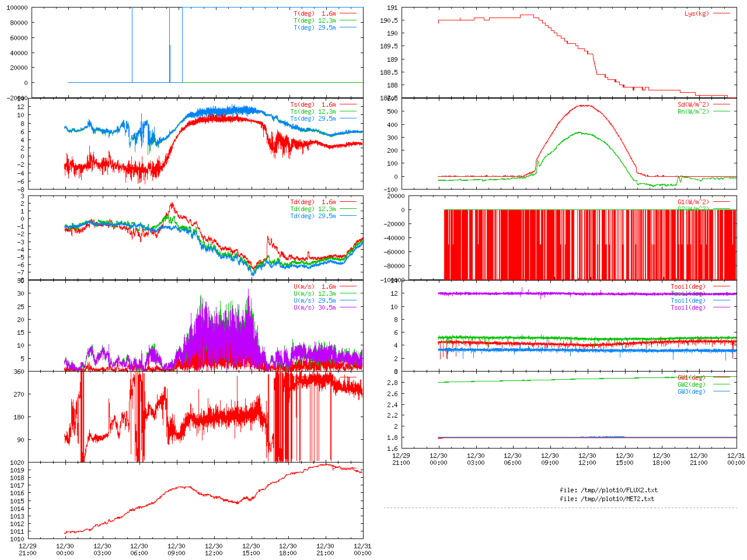The width and height of the screenshot is (747, 560).
Task: Click the purple line sample beside U(m/s) 30.5m
Action: (348, 307)
